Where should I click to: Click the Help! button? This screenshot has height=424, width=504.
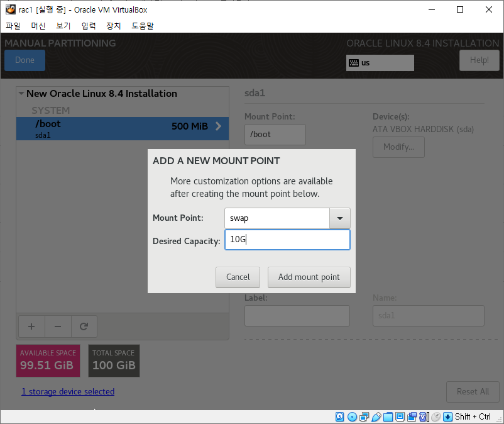coord(479,60)
